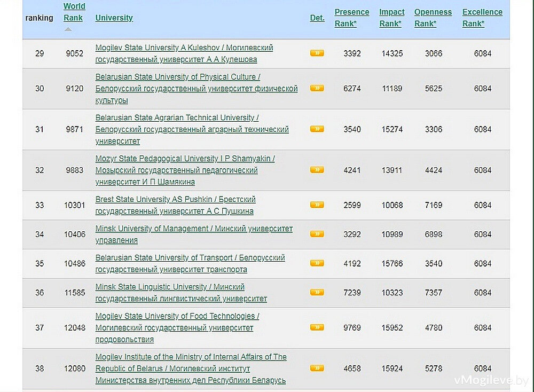This screenshot has width=534, height=392.
Task: Select presence rank value 6274
Action: 352,89
